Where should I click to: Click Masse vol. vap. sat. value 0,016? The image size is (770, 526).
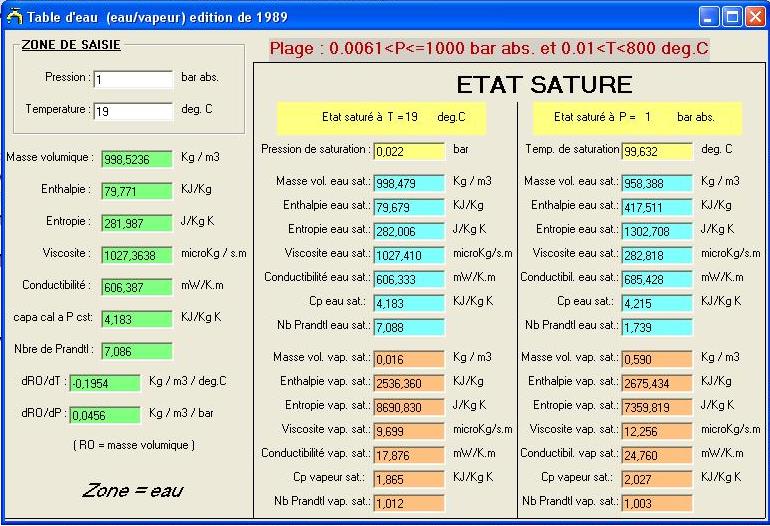(409, 359)
